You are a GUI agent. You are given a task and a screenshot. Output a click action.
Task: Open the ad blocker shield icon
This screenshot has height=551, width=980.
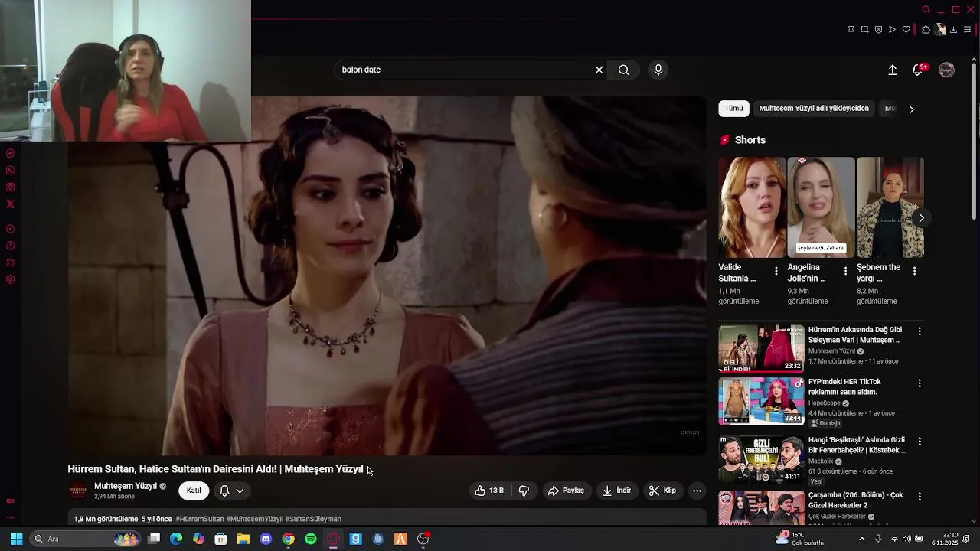pyautogui.click(x=878, y=30)
